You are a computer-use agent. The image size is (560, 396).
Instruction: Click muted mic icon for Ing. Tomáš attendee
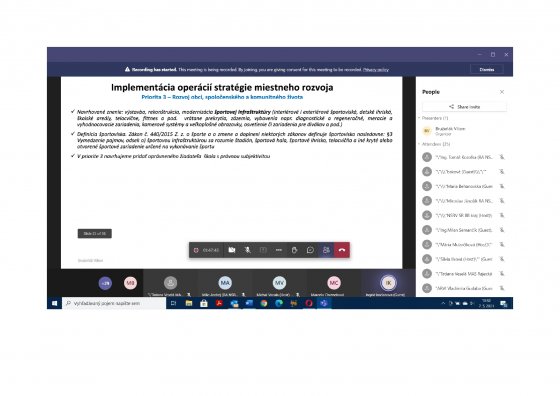(x=502, y=157)
